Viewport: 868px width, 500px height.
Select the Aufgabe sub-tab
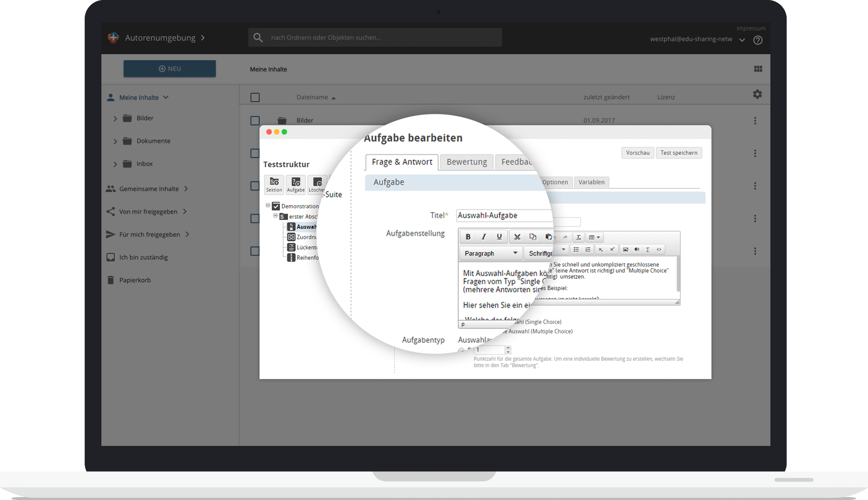pyautogui.click(x=389, y=182)
